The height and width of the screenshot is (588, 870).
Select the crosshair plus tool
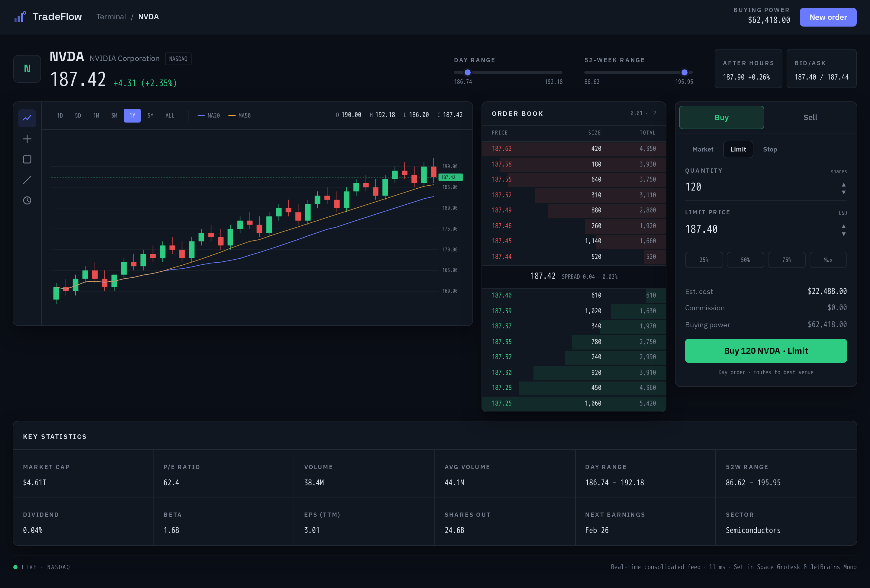tap(27, 139)
